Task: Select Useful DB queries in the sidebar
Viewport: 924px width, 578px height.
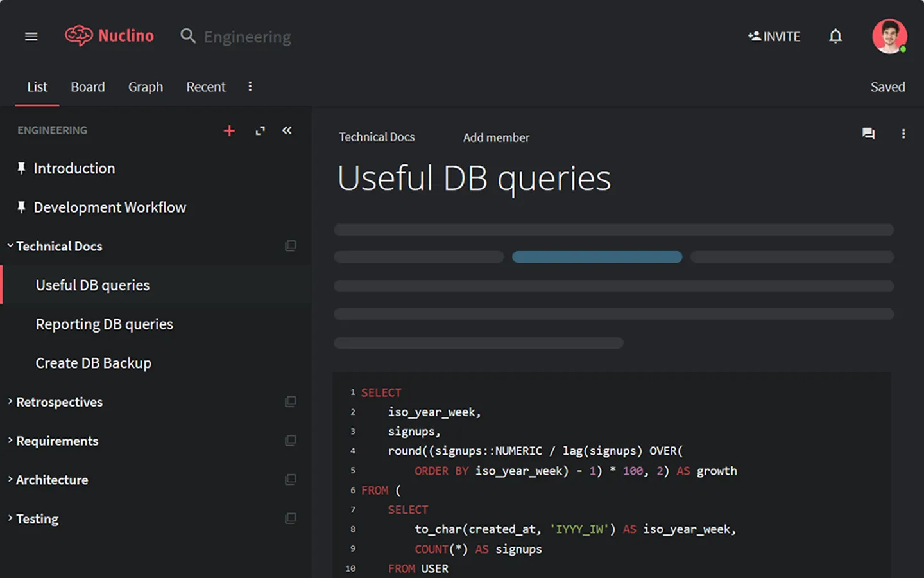Action: [92, 285]
